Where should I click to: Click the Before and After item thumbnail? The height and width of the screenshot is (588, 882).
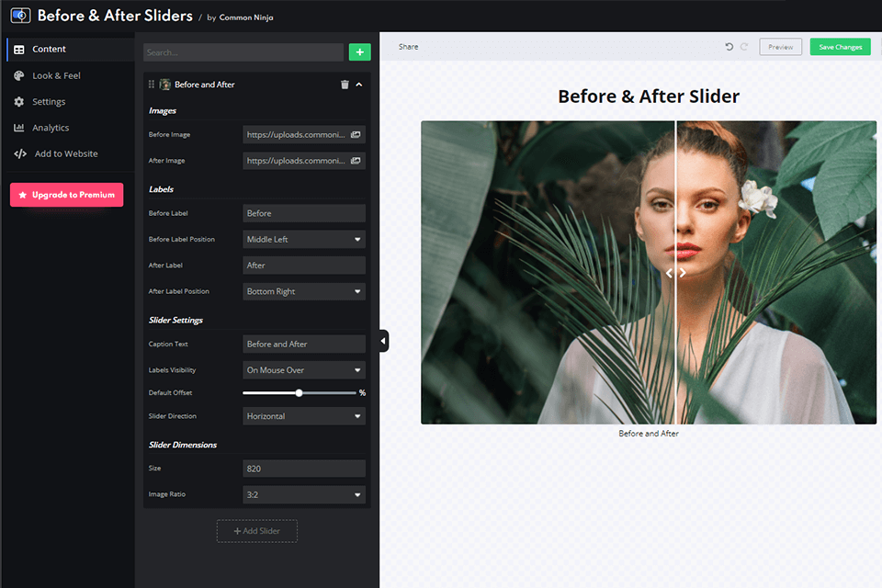164,85
